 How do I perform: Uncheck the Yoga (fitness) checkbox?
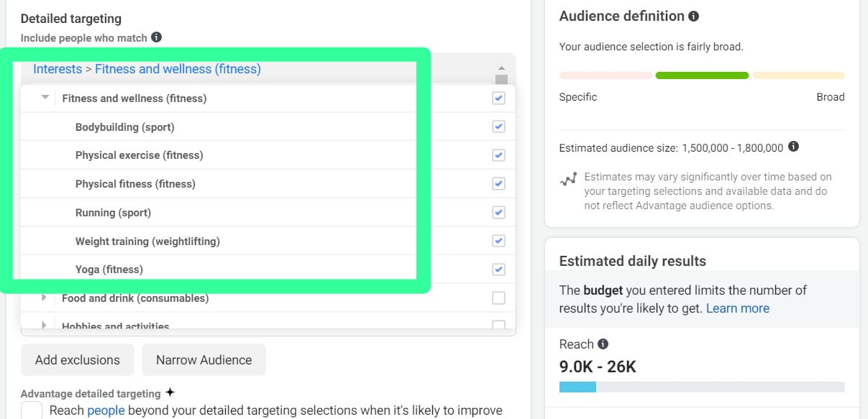coord(498,270)
